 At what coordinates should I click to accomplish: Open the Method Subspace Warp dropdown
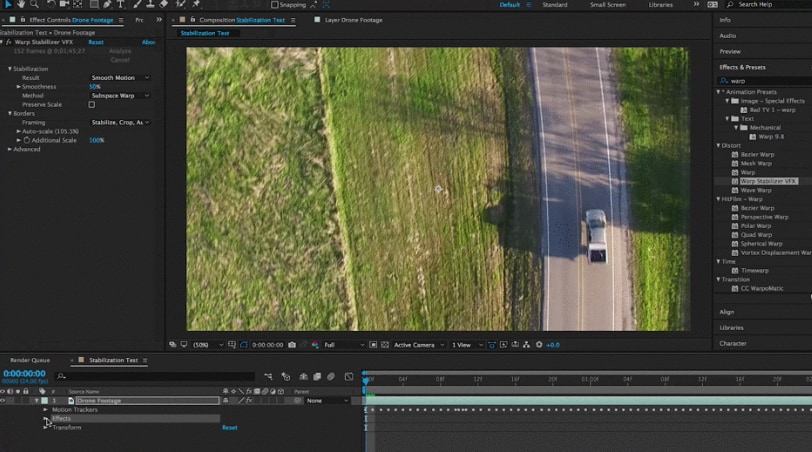pyautogui.click(x=120, y=96)
